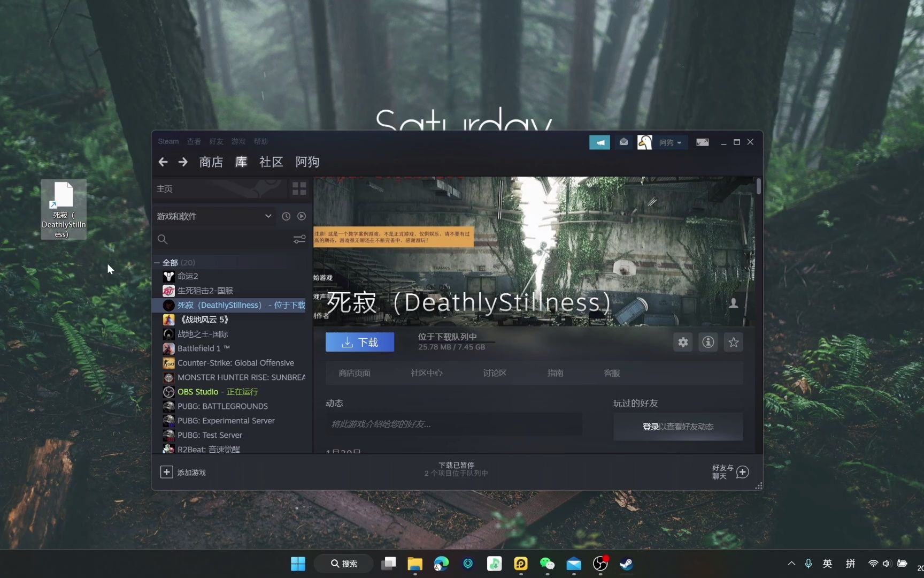Open the Steam menu
924x578 pixels.
(x=168, y=141)
